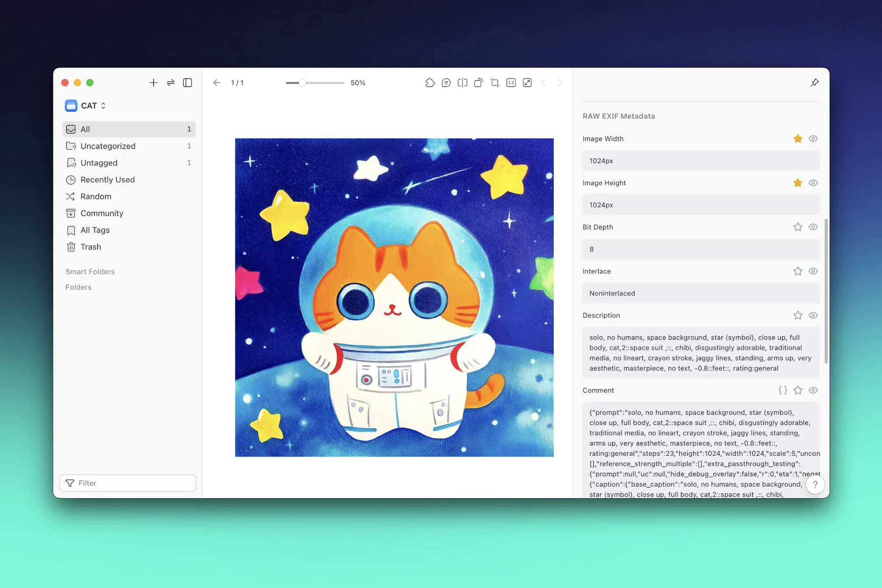This screenshot has height=588, width=882.
Task: Pin the metadata inspector panel
Action: click(x=814, y=83)
